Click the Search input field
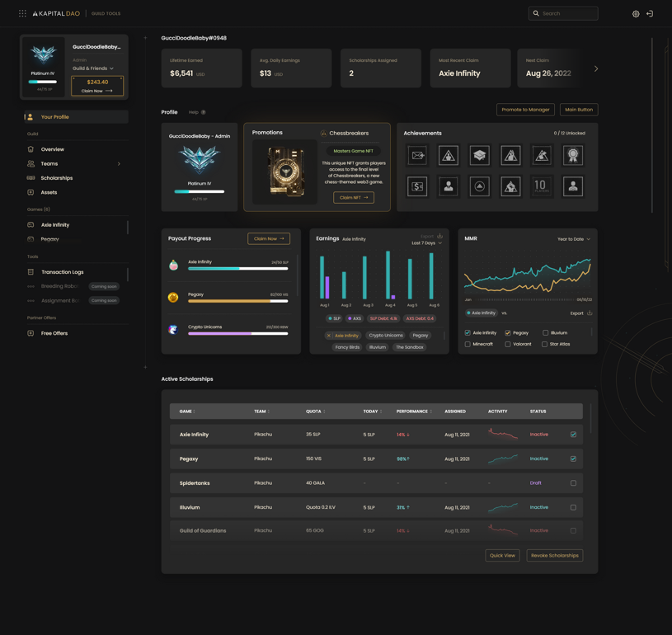The image size is (672, 635). [563, 14]
